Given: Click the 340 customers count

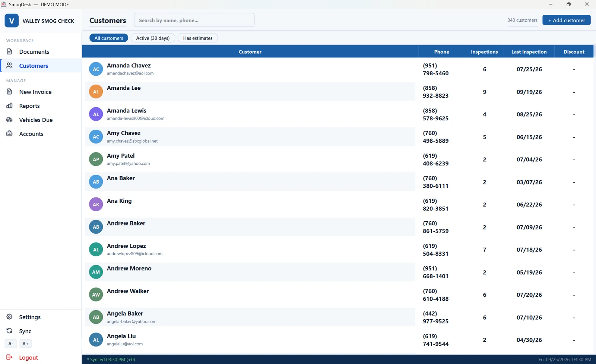Looking at the screenshot, I should [522, 20].
